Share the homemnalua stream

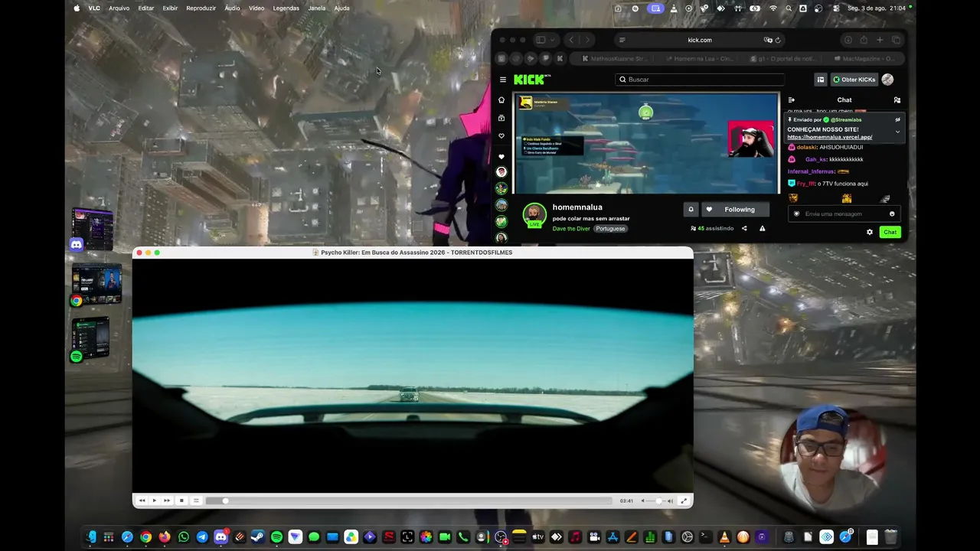[744, 228]
